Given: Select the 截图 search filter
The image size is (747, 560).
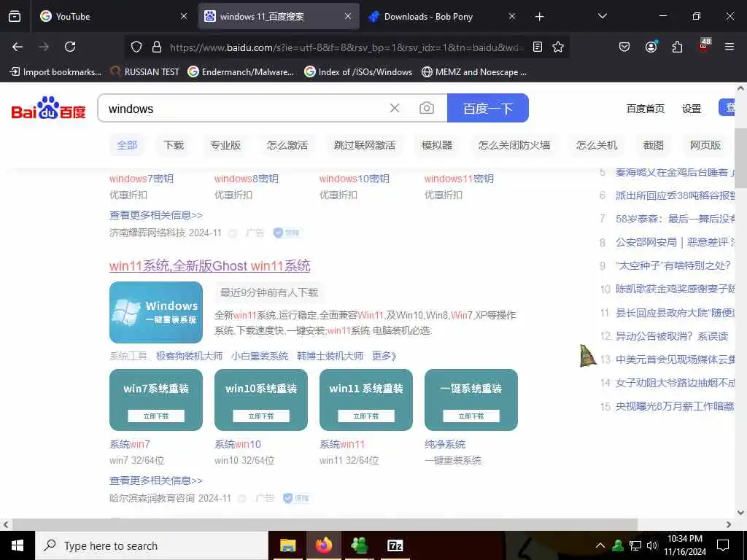Looking at the screenshot, I should pyautogui.click(x=653, y=145).
